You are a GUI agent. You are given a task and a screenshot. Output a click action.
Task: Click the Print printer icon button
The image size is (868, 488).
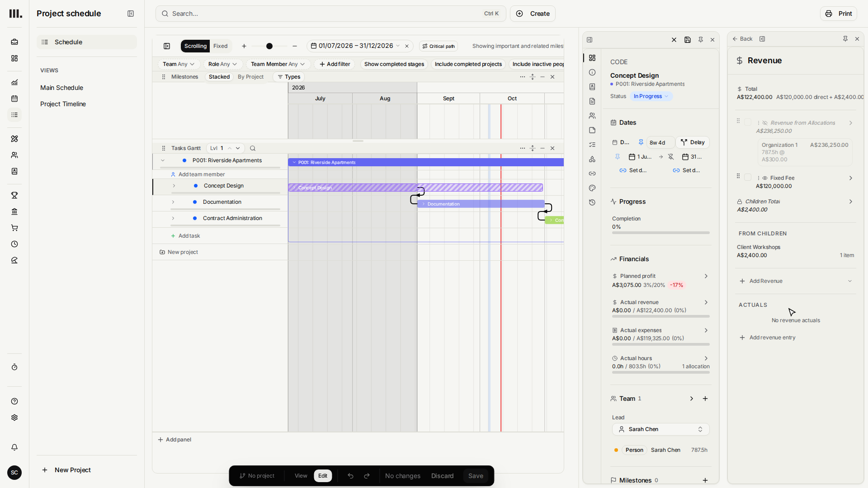click(x=838, y=14)
